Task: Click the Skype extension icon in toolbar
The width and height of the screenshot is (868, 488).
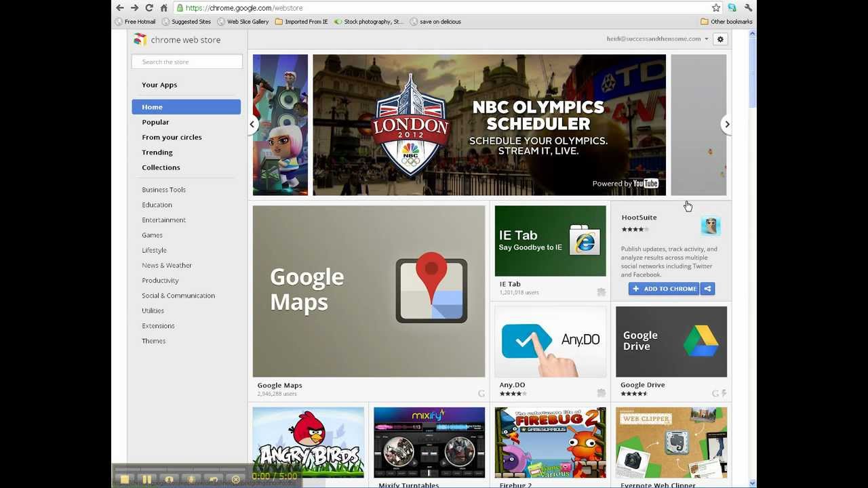Action: pos(732,7)
